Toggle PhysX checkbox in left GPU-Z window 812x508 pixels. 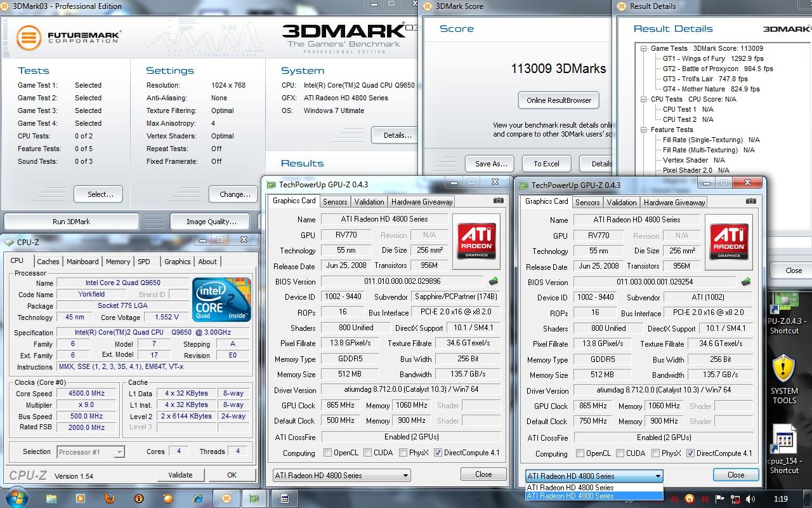tap(403, 453)
